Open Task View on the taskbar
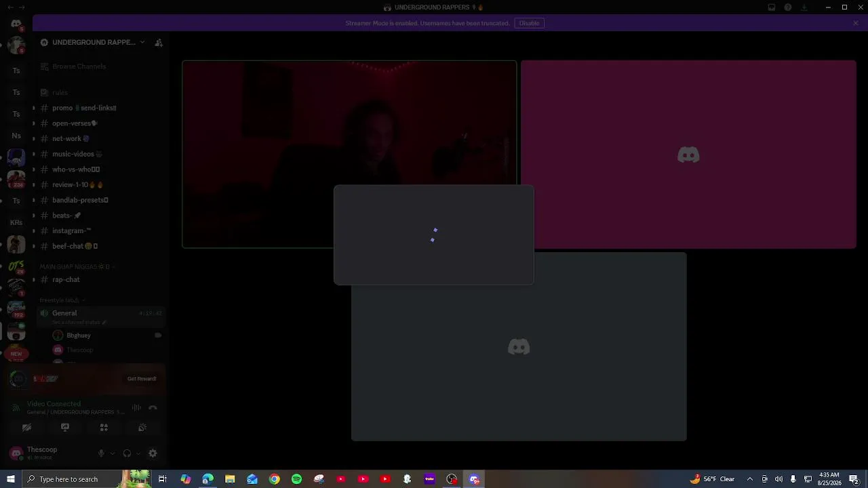Viewport: 868px width, 488px height. click(163, 479)
